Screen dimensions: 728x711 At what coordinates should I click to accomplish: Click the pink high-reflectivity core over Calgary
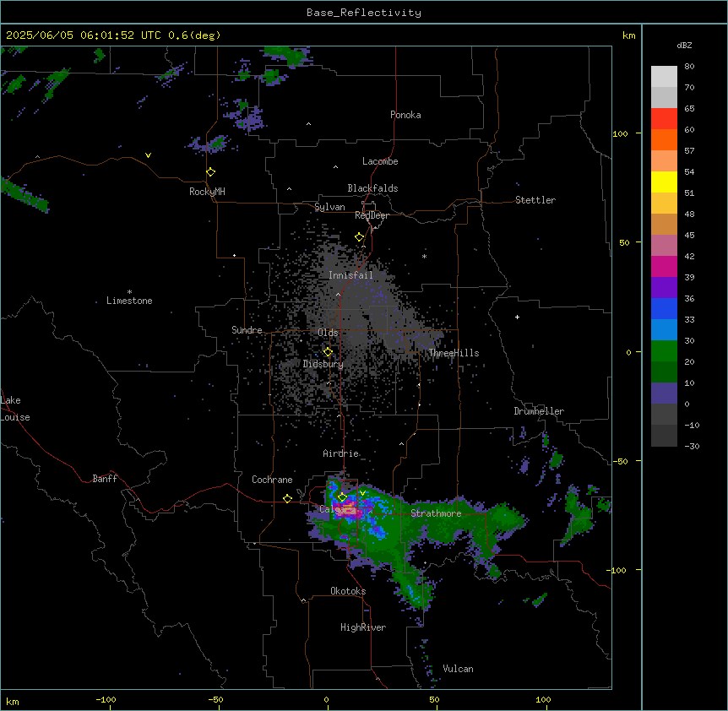pos(346,509)
